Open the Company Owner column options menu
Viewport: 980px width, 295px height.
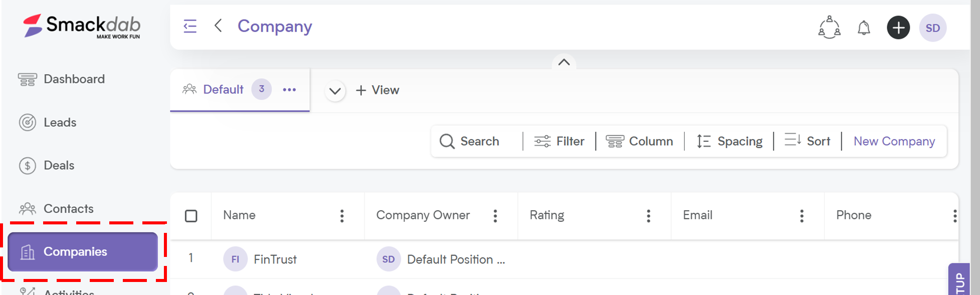[495, 216]
